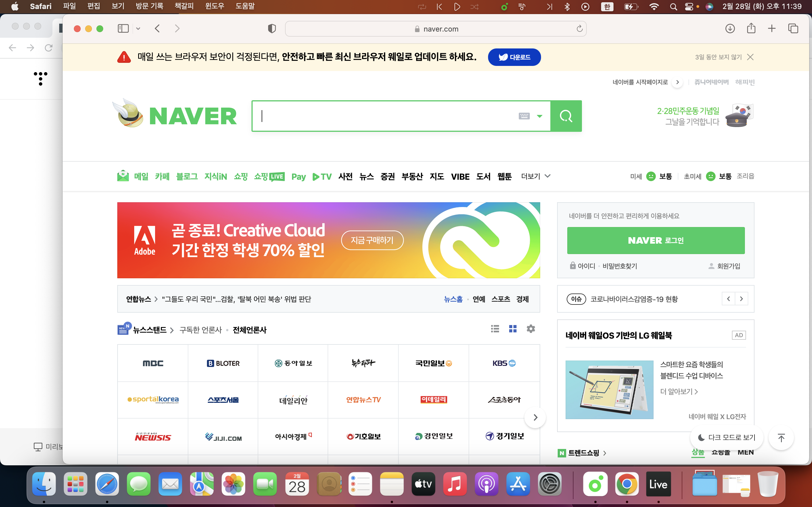812x507 pixels.
Task: Expand the 더보기 menu
Action: [535, 176]
